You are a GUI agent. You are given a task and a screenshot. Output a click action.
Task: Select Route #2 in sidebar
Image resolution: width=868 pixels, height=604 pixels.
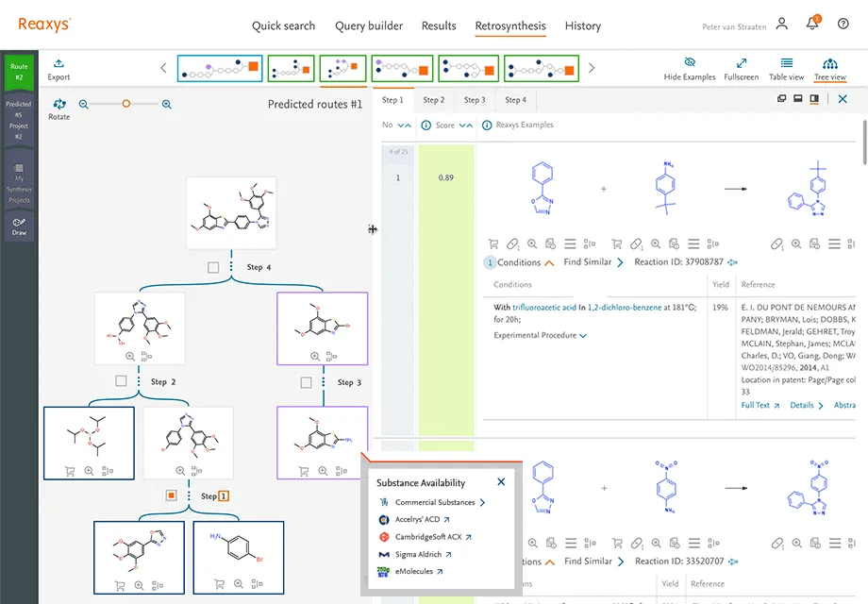click(x=20, y=72)
